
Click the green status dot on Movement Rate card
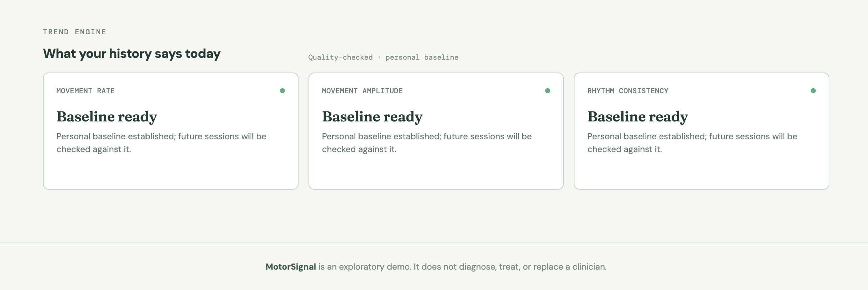[x=282, y=91]
